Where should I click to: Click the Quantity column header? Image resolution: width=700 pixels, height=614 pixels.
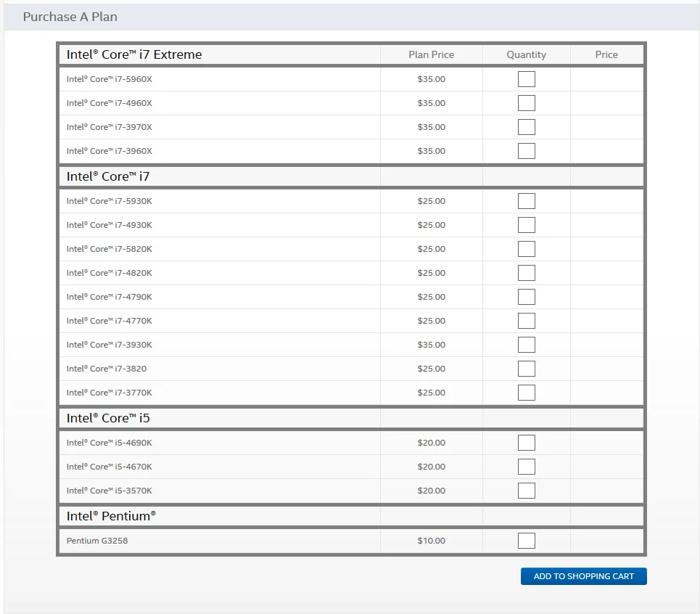pos(527,54)
